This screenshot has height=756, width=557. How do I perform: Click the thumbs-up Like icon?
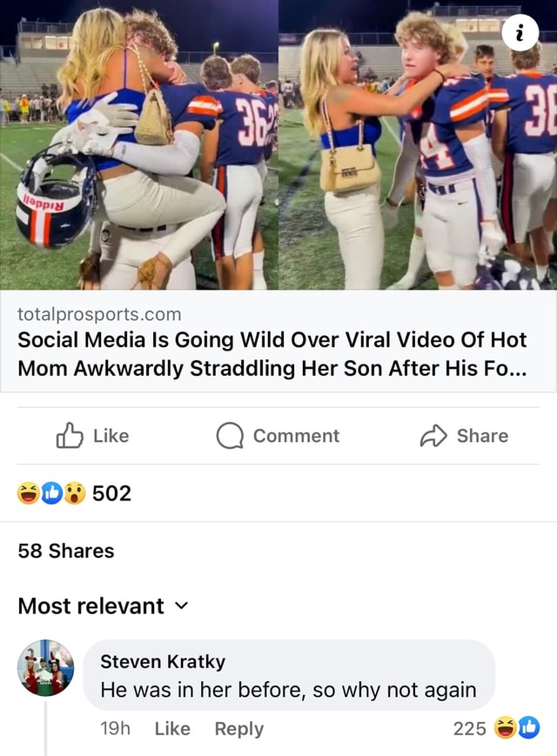click(69, 436)
